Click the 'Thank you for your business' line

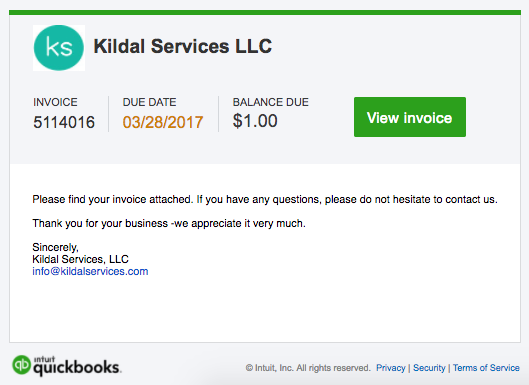click(169, 223)
